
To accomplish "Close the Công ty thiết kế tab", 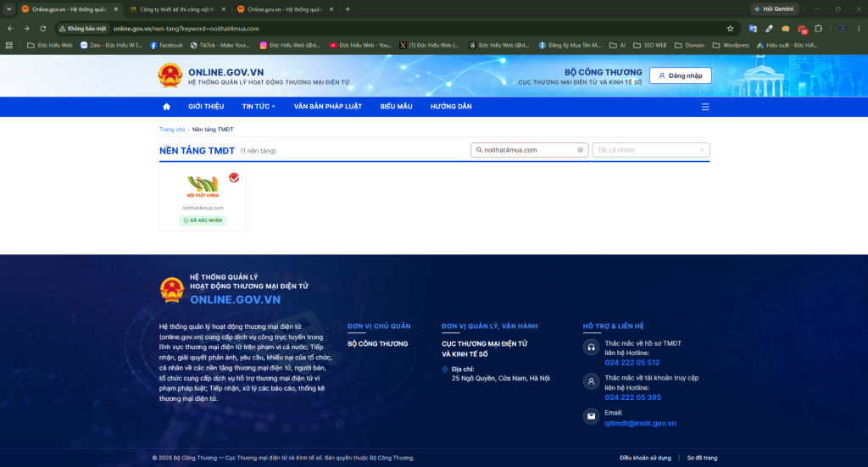I will pyautogui.click(x=224, y=9).
